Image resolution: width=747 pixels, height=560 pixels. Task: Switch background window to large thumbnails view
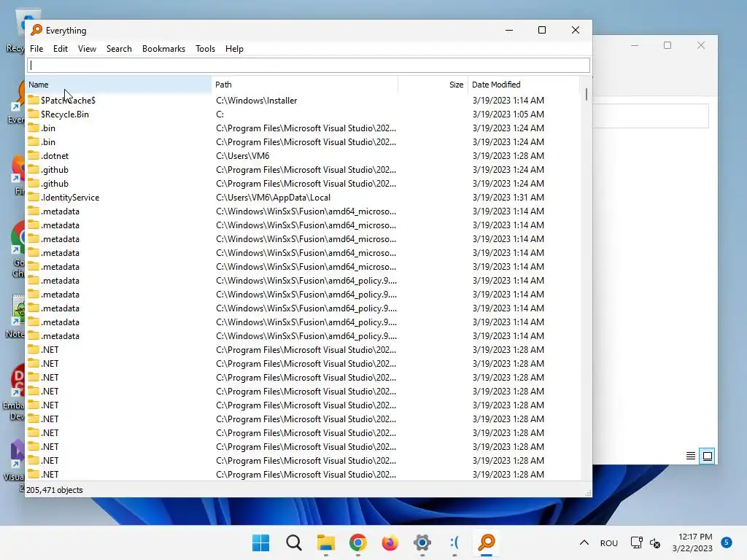708,456
